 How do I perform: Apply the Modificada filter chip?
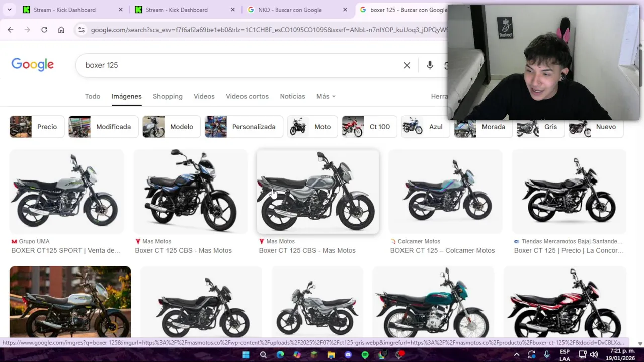[103, 127]
